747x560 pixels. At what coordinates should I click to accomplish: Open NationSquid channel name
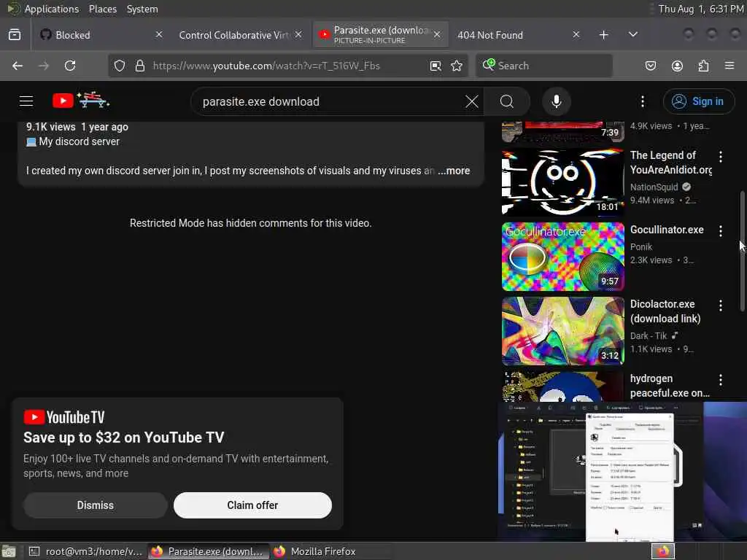654,187
